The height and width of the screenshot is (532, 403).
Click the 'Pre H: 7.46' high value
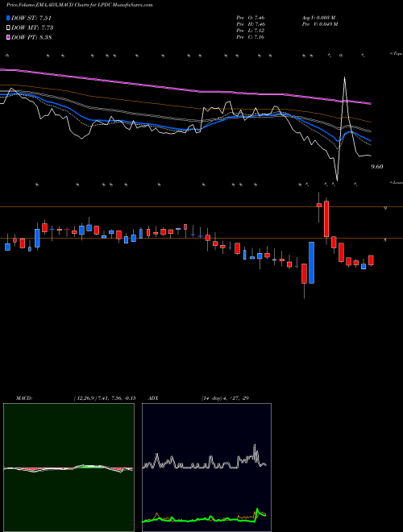(251, 24)
